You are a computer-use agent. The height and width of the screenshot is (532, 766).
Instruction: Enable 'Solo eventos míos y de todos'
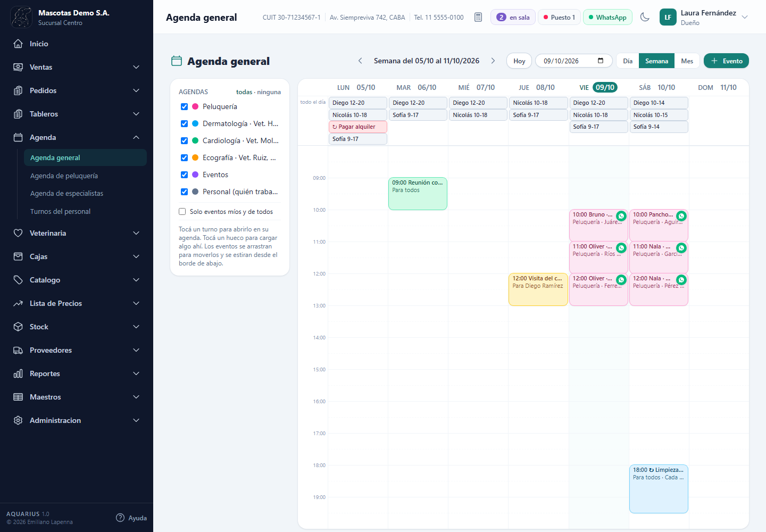(182, 211)
